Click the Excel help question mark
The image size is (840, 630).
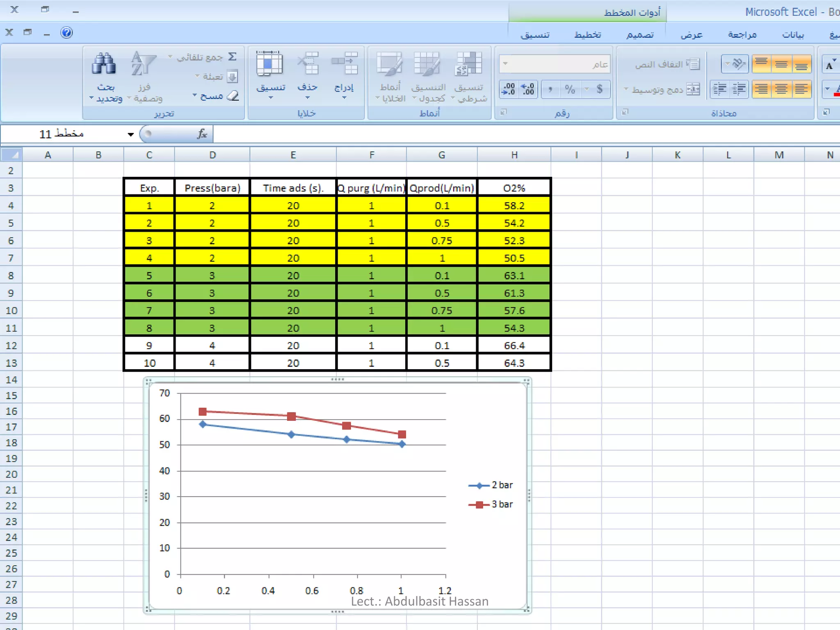tap(66, 32)
